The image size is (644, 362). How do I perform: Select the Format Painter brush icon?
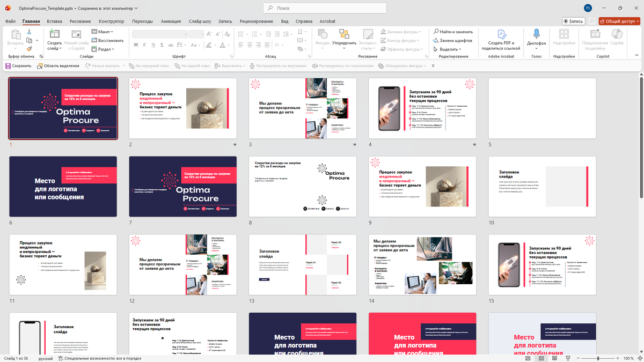[30, 49]
